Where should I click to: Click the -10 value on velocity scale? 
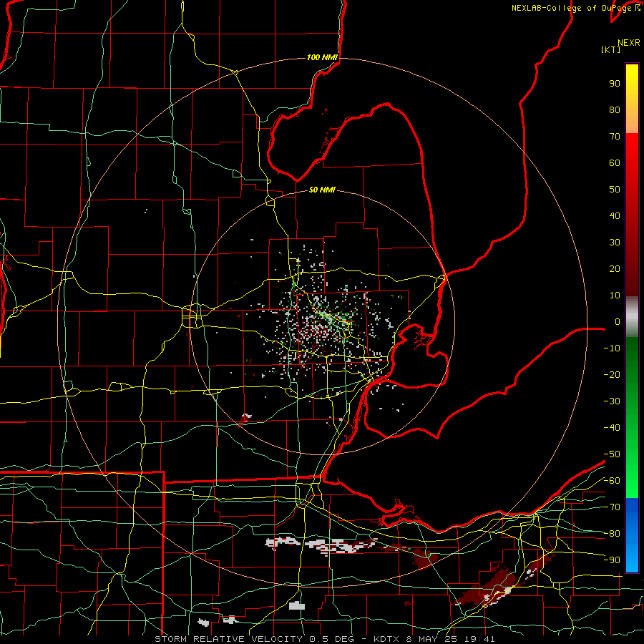coord(612,348)
